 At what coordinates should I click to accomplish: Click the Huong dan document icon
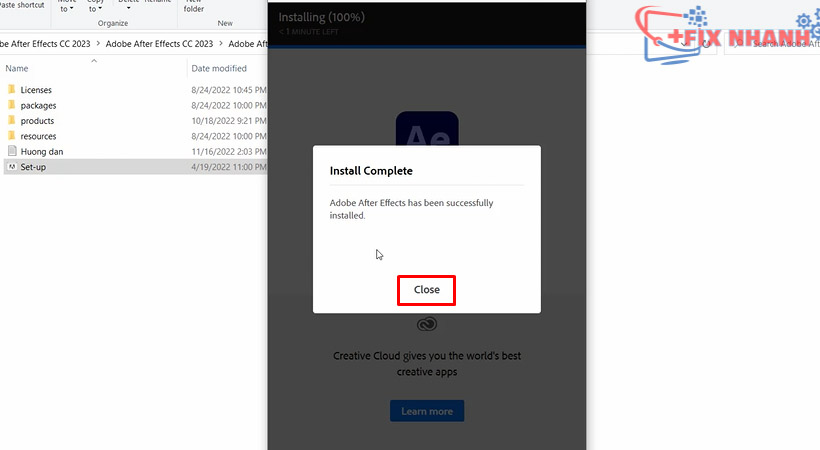tap(12, 151)
